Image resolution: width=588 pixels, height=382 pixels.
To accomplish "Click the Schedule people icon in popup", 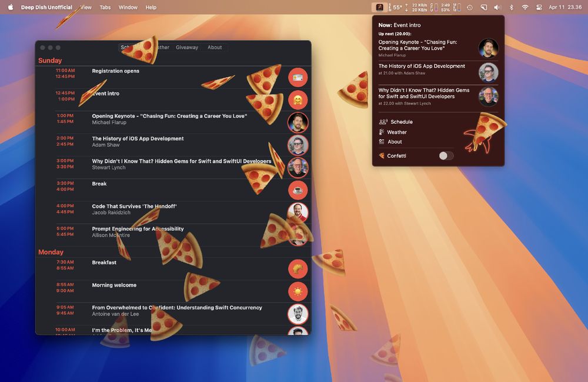I will point(383,122).
